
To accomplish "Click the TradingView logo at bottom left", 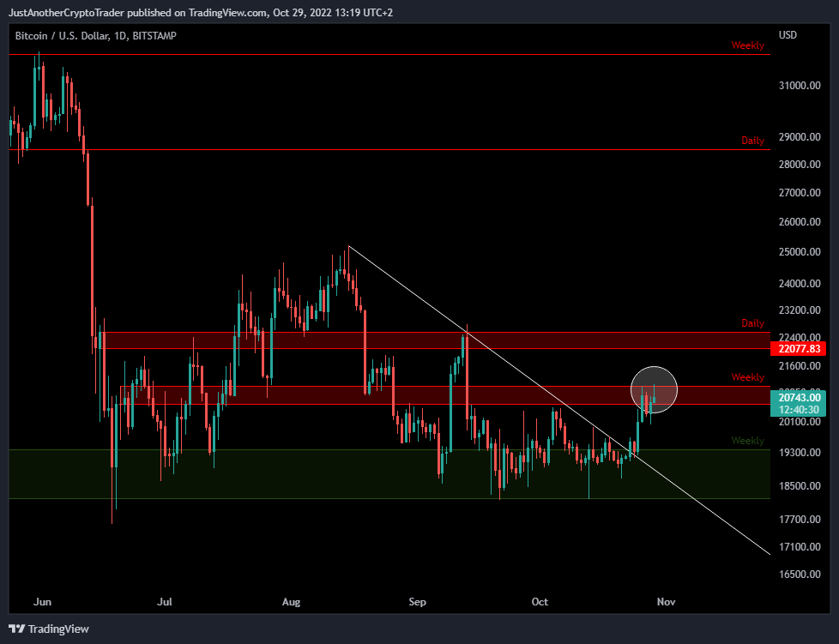I will 49,629.
